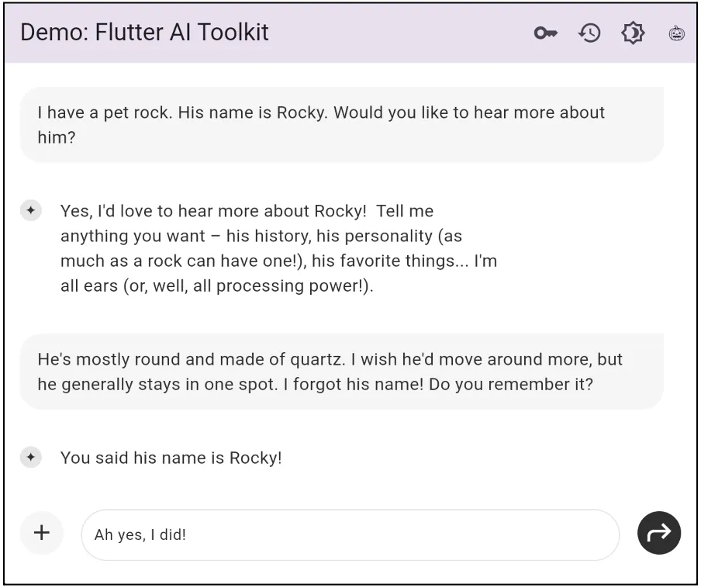Screen dimensions: 701x588
Task: Click the word 'him?' ending the first message
Action: click(57, 137)
